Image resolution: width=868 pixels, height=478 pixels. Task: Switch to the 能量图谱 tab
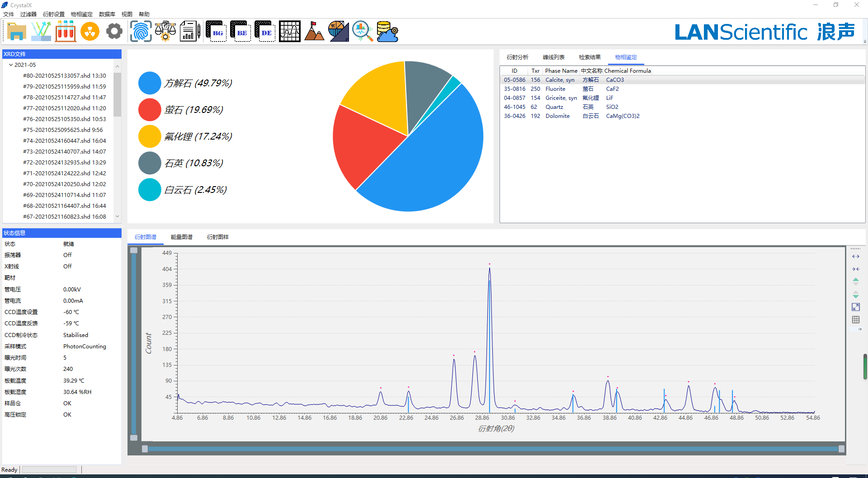pyautogui.click(x=181, y=237)
